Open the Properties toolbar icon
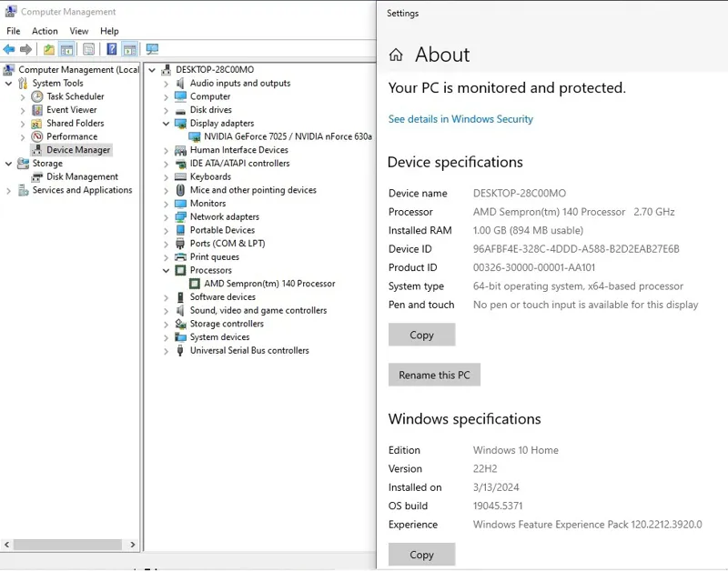Image resolution: width=728 pixels, height=571 pixels. coord(88,49)
